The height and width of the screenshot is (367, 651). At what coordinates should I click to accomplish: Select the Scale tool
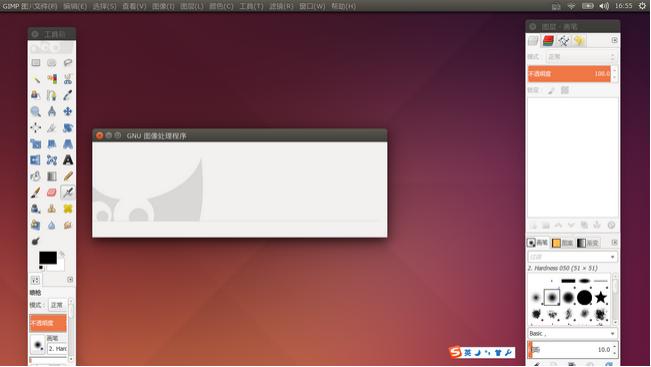tap(36, 144)
